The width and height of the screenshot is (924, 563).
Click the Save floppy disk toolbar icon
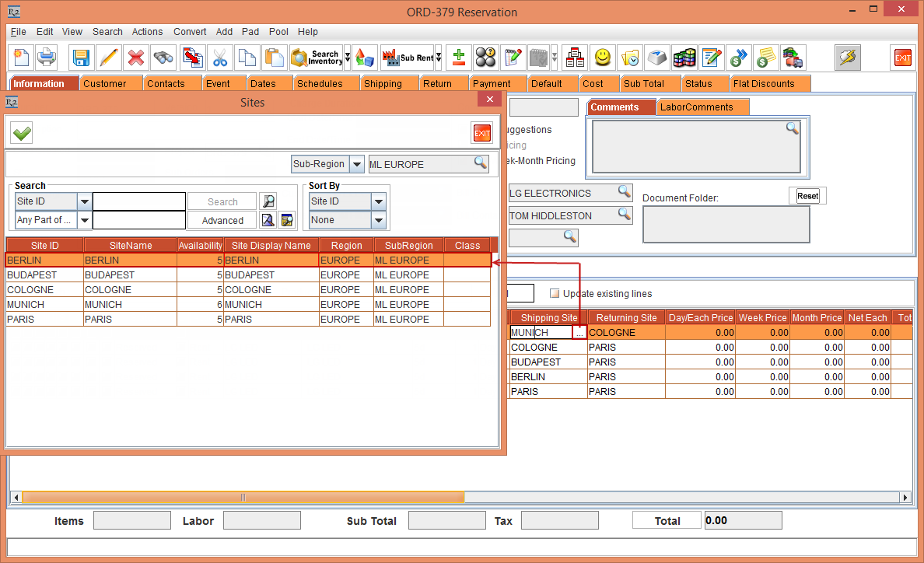[x=81, y=58]
